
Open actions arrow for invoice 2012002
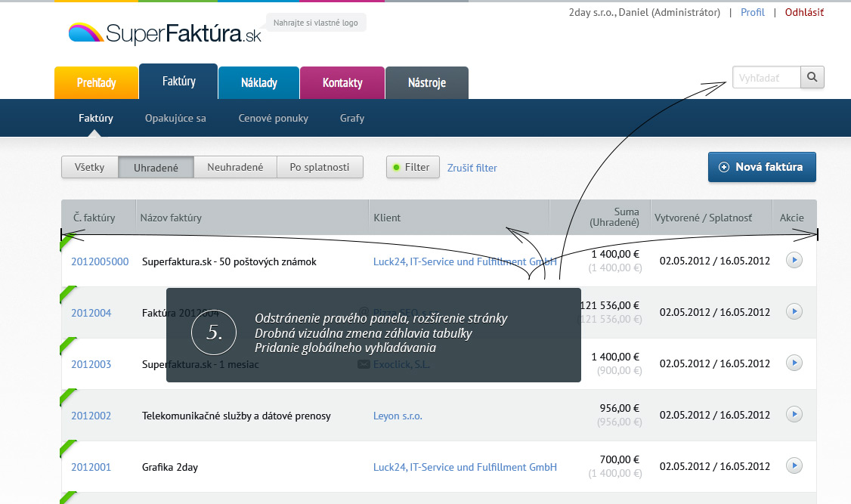click(794, 415)
